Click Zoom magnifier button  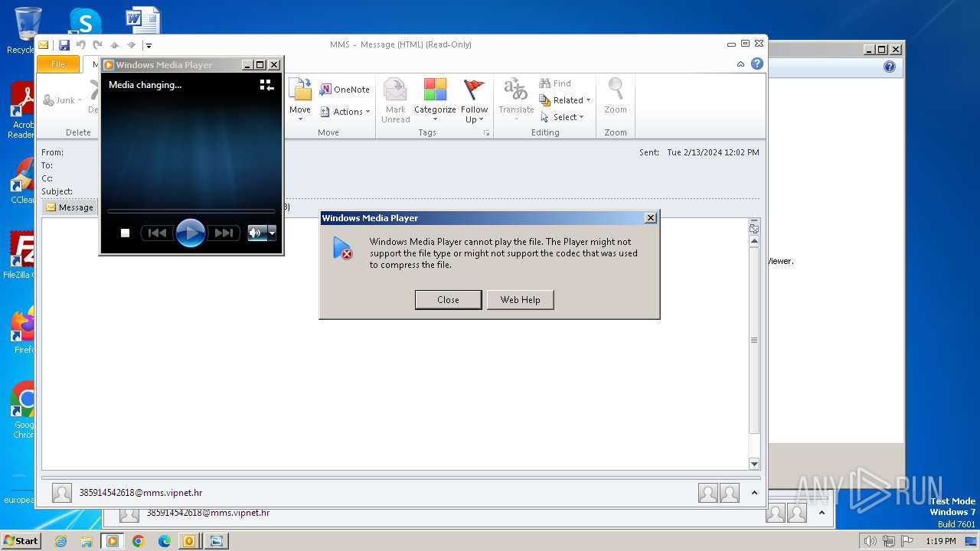point(616,97)
